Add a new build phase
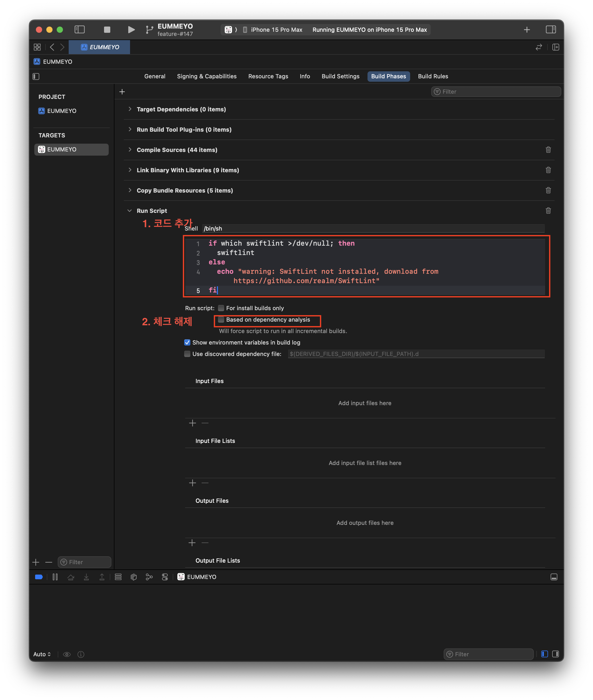 pyautogui.click(x=122, y=92)
